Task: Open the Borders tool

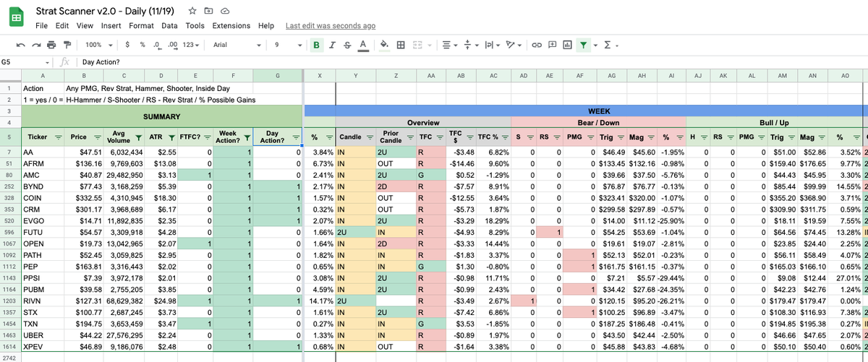Action: [401, 45]
